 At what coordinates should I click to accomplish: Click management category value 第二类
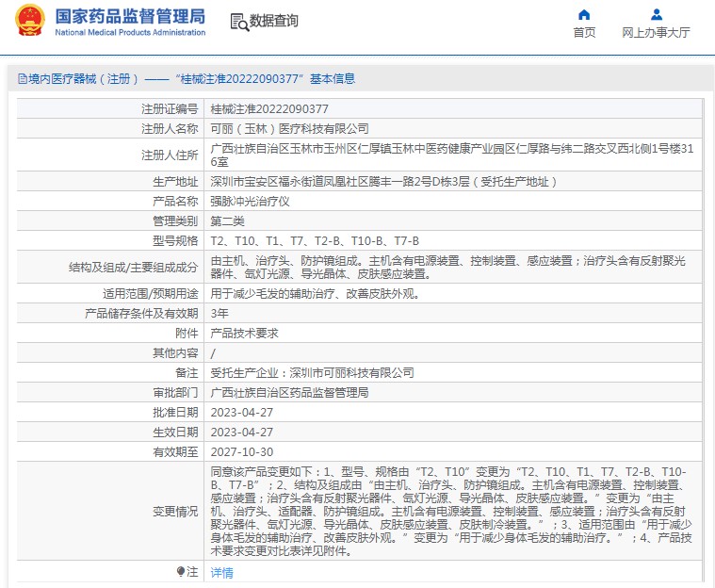tap(228, 221)
